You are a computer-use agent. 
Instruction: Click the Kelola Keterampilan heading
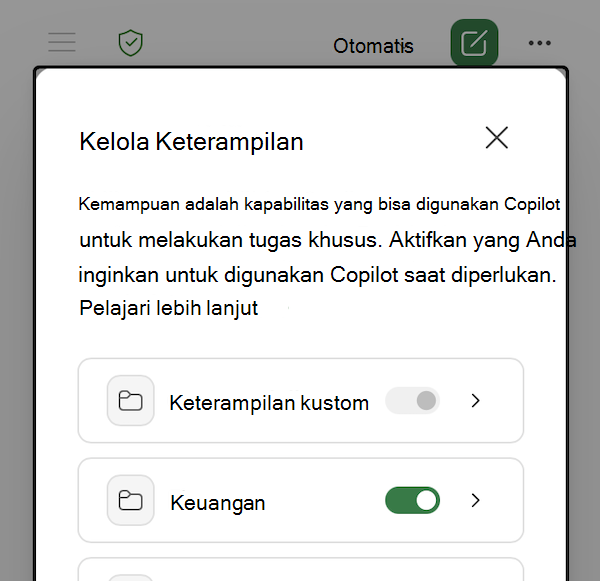point(191,142)
